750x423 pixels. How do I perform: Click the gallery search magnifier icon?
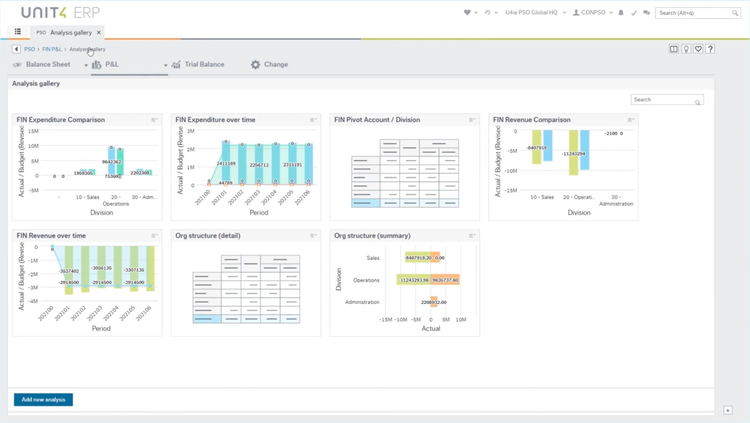coord(698,102)
